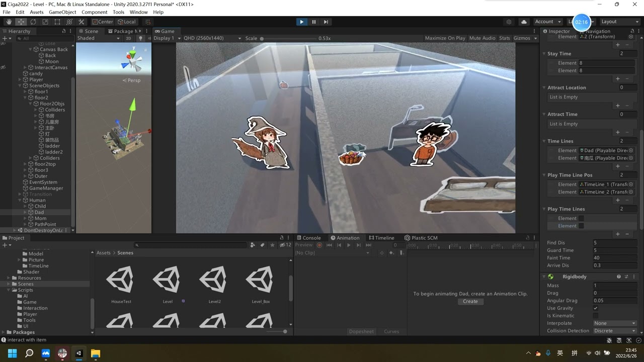644x362 pixels.
Task: Click the Create animation clip button
Action: click(x=470, y=302)
